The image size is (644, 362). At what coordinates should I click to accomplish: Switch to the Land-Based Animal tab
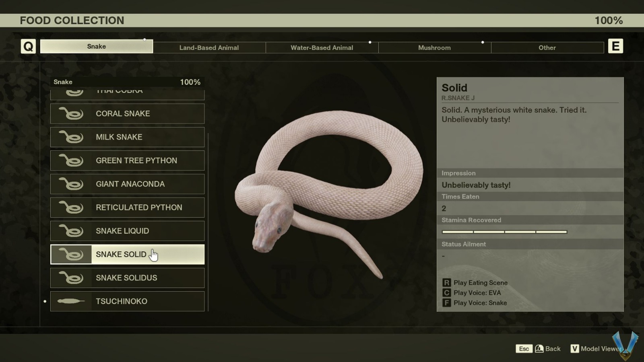(x=209, y=48)
